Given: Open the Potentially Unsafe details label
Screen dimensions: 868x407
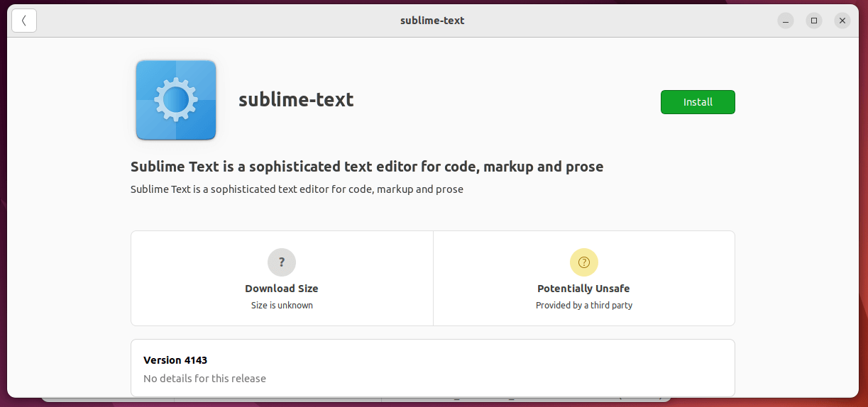Looking at the screenshot, I should [583, 289].
